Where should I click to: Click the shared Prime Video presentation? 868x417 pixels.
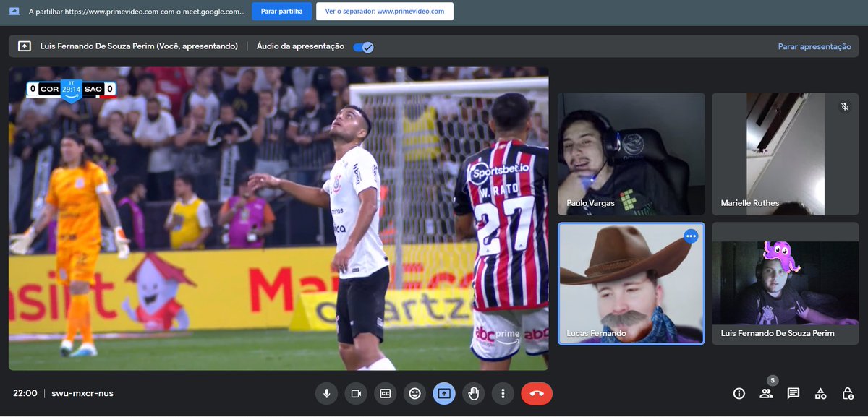(278, 219)
